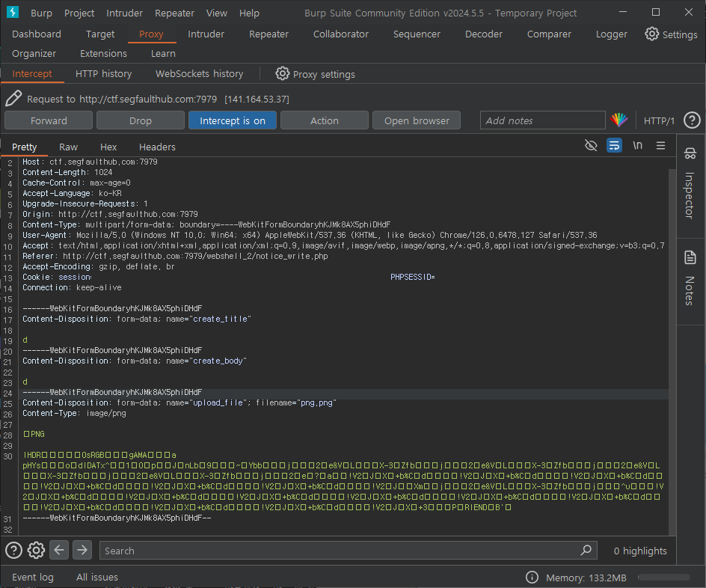Toggle show newline characters \n button
Image resolution: width=706 pixels, height=588 pixels.
[x=637, y=145]
